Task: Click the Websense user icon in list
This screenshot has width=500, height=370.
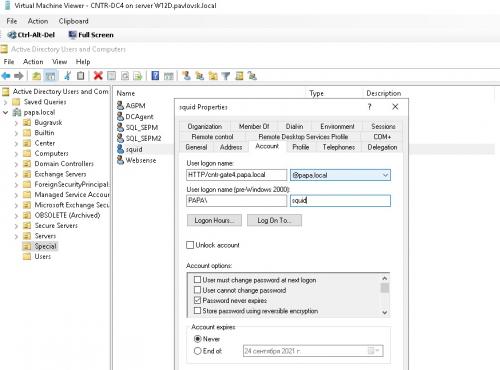Action: pos(120,160)
